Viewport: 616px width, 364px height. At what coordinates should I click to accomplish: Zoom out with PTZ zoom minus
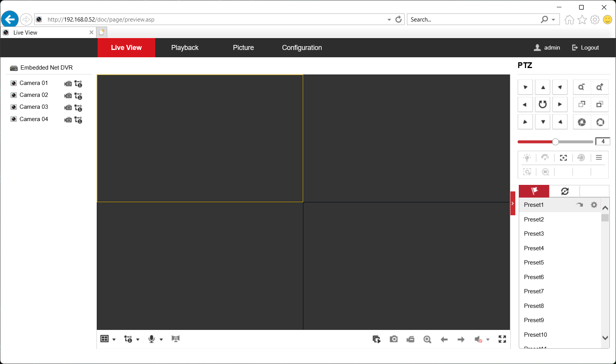pyautogui.click(x=581, y=87)
